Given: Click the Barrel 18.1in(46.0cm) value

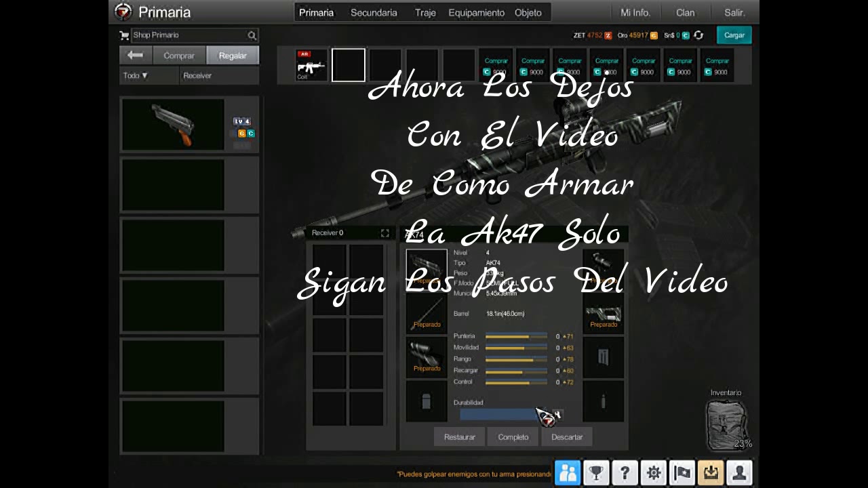Looking at the screenshot, I should click(505, 314).
